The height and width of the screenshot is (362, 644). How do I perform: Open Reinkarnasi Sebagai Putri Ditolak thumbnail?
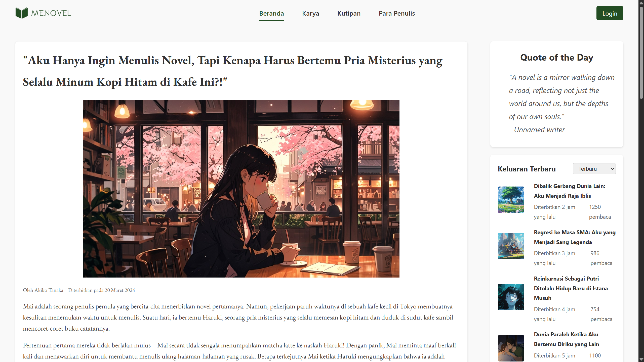pos(511,297)
